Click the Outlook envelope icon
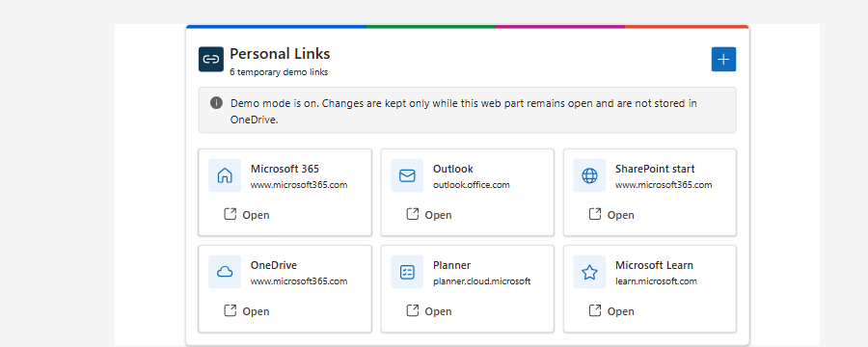This screenshot has width=868, height=347. point(407,175)
